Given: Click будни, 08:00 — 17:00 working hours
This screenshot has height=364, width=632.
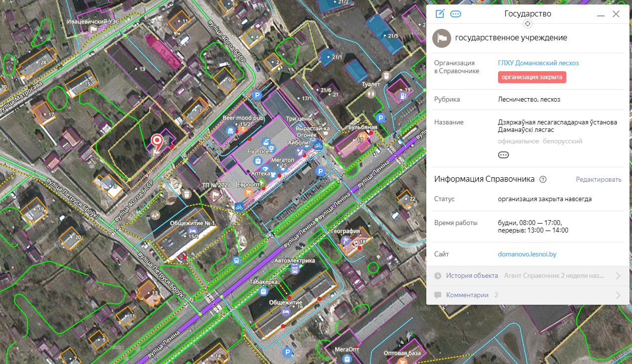Looking at the screenshot, I should (x=529, y=223).
